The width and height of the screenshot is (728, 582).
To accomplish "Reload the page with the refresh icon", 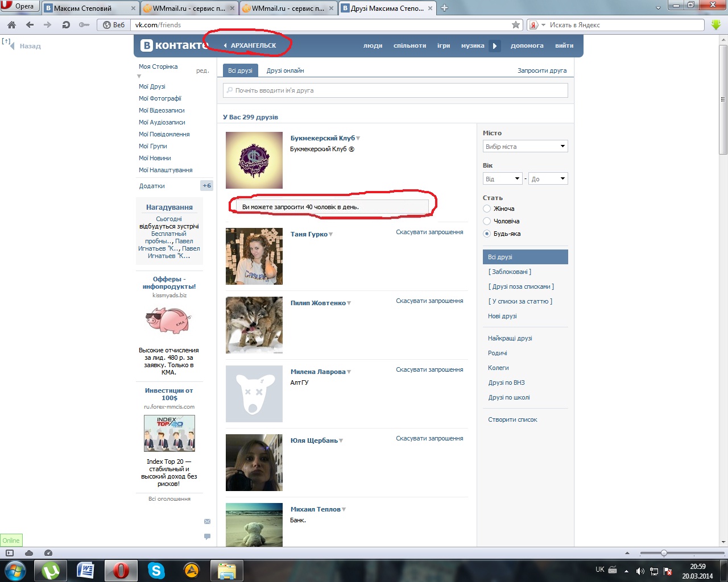I will [66, 25].
